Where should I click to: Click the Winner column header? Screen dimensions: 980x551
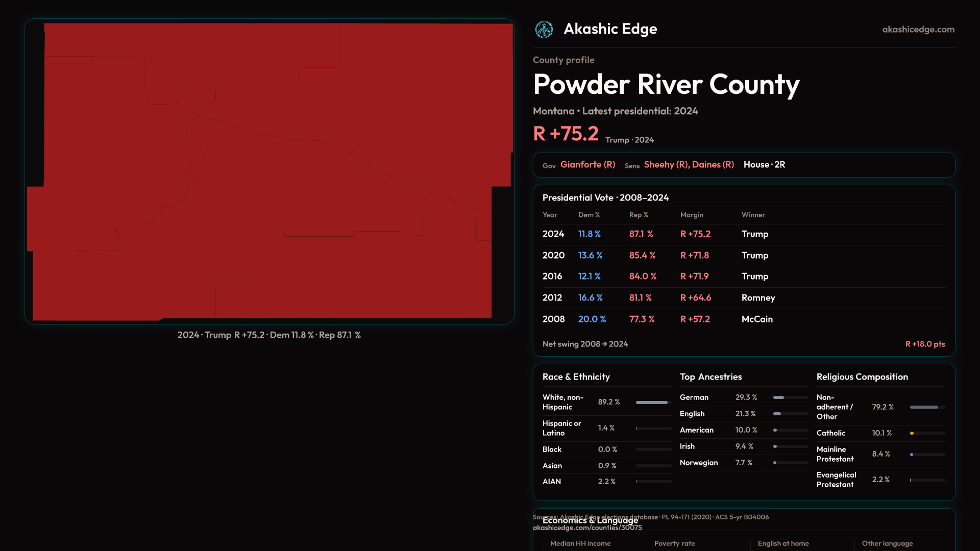pos(753,215)
